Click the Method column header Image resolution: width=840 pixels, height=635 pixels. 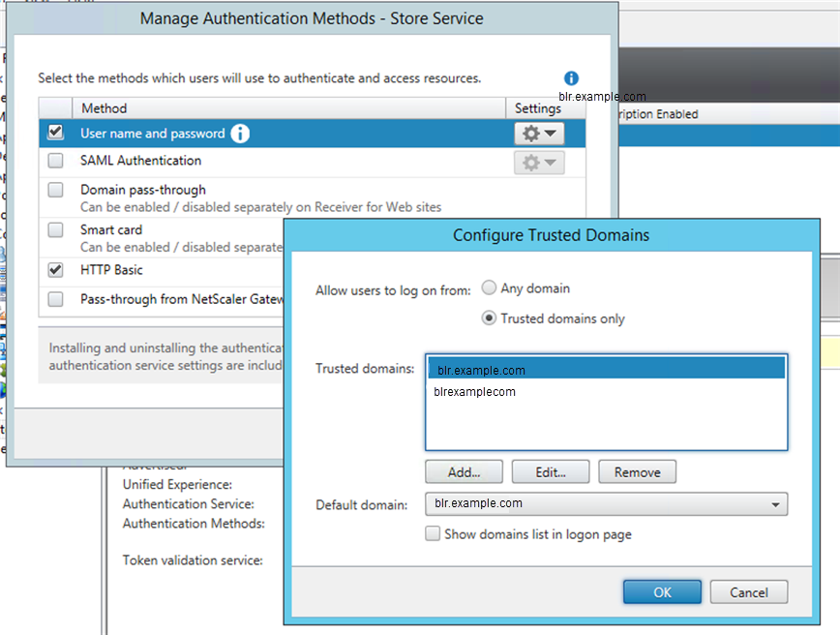[x=288, y=108]
